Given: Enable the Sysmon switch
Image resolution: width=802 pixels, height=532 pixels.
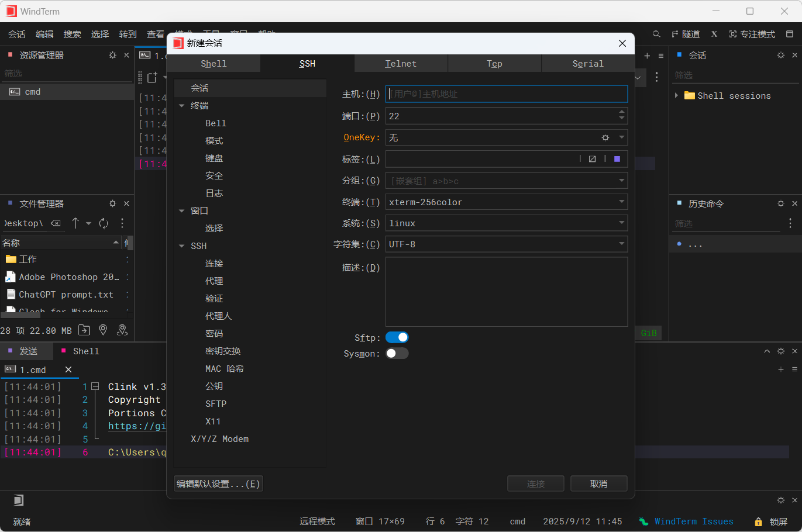Looking at the screenshot, I should click(397, 353).
